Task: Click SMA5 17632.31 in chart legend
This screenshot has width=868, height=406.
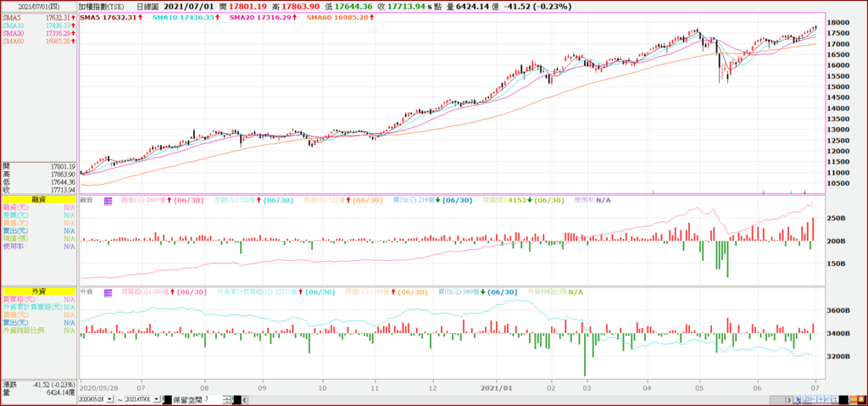Action: tap(111, 18)
